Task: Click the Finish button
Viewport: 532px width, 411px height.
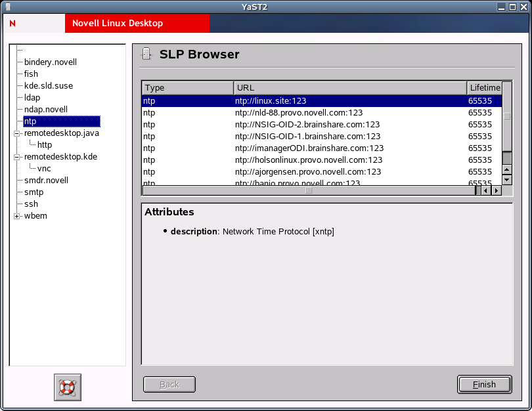Action: point(485,385)
